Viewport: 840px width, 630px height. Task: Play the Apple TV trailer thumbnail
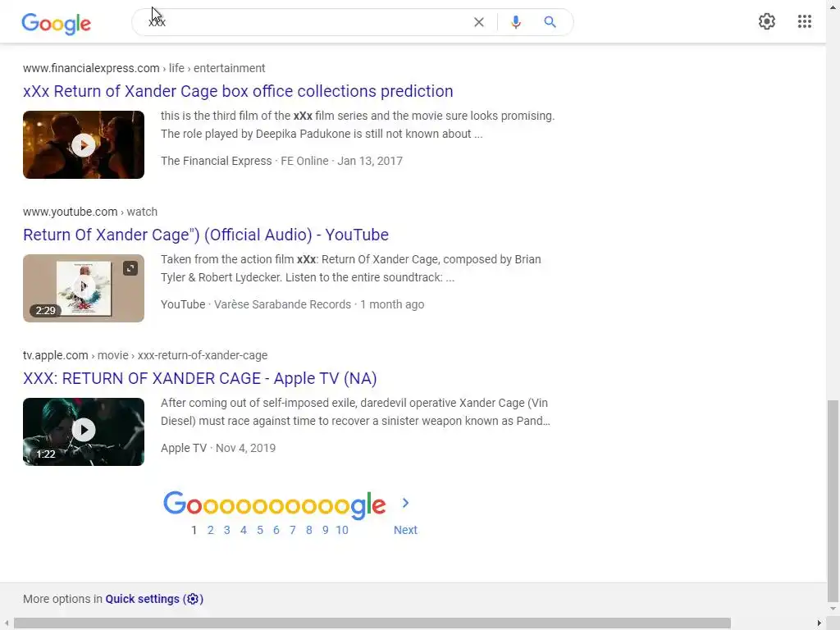(x=84, y=431)
